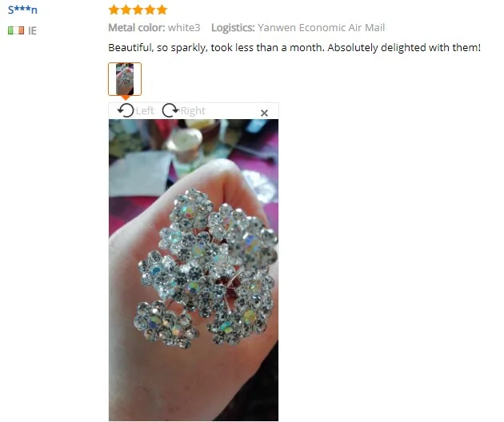Click the 'Metal color:' label

point(136,28)
